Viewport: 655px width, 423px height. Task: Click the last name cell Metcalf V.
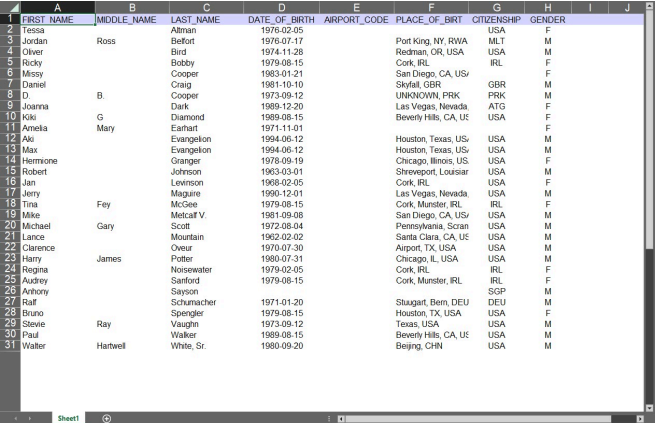206,215
